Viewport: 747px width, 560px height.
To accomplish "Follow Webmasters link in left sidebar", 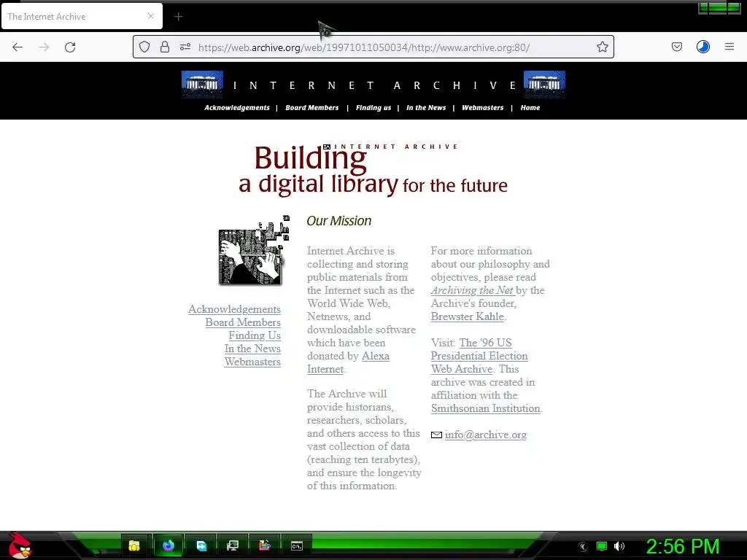I will pos(252,362).
